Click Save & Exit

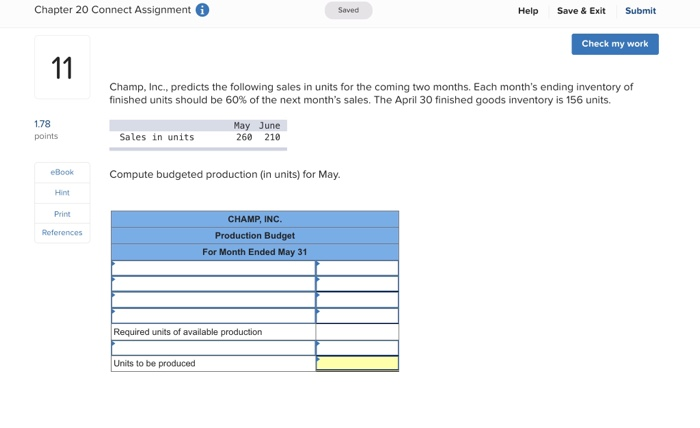581,11
